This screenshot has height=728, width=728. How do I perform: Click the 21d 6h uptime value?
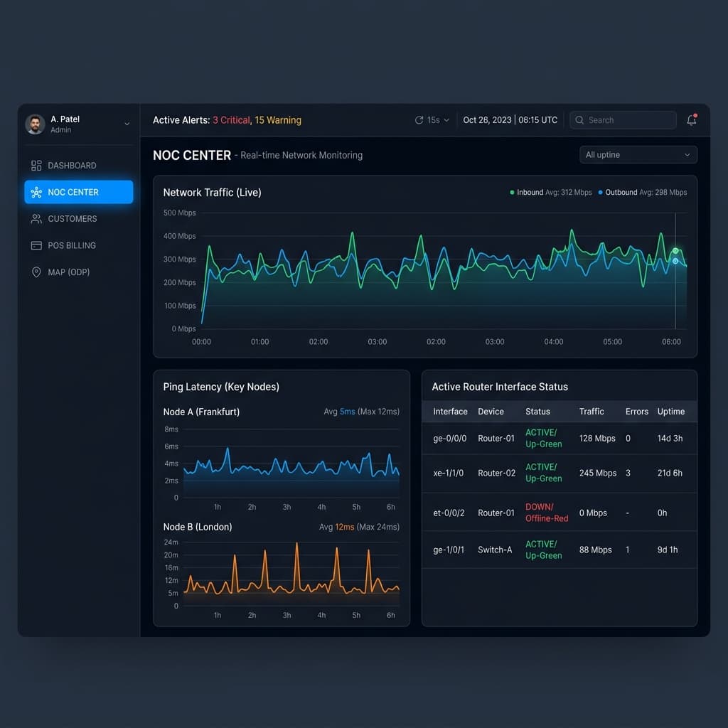click(x=670, y=473)
